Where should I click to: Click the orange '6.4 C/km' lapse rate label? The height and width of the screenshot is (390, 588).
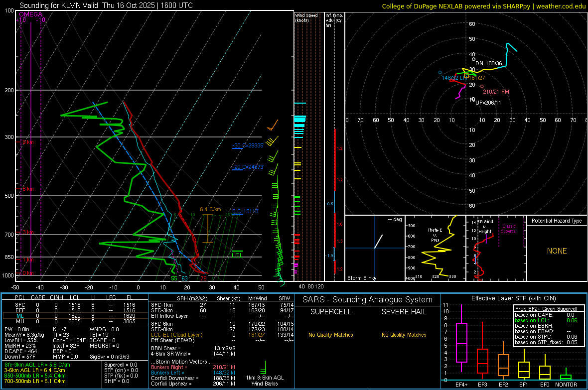[x=210, y=209]
